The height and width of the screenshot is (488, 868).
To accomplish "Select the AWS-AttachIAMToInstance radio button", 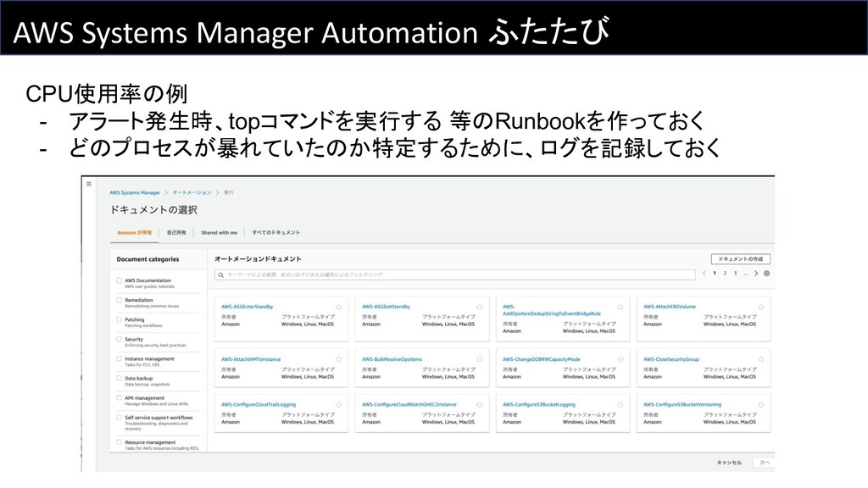I will [339, 359].
